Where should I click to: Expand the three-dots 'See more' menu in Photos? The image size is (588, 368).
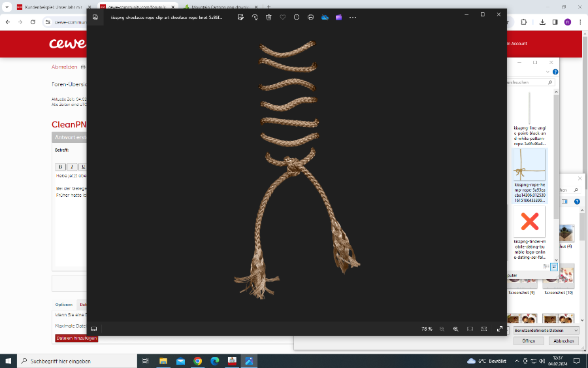click(x=353, y=17)
